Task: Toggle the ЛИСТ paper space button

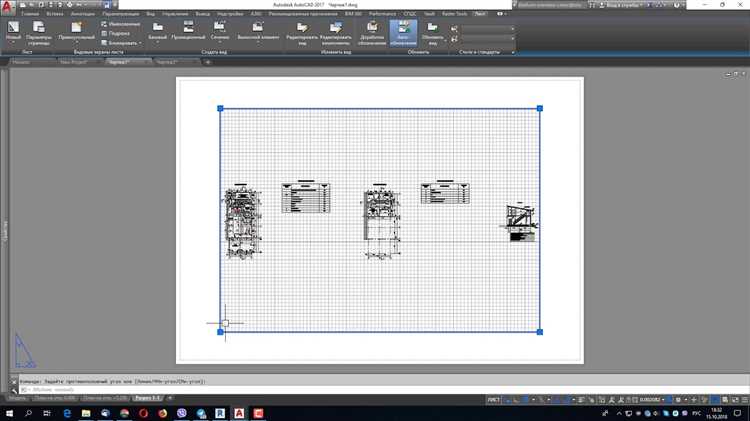Action: 494,399
